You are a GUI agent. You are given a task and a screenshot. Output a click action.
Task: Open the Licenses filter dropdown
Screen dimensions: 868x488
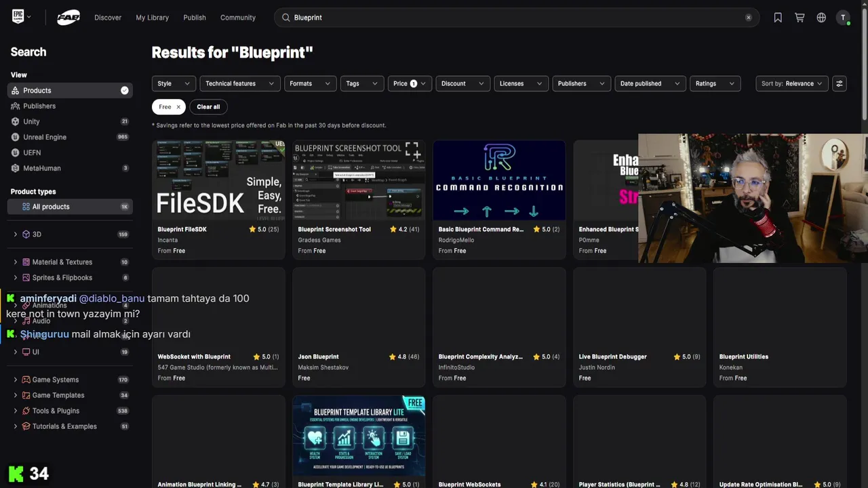coord(521,83)
